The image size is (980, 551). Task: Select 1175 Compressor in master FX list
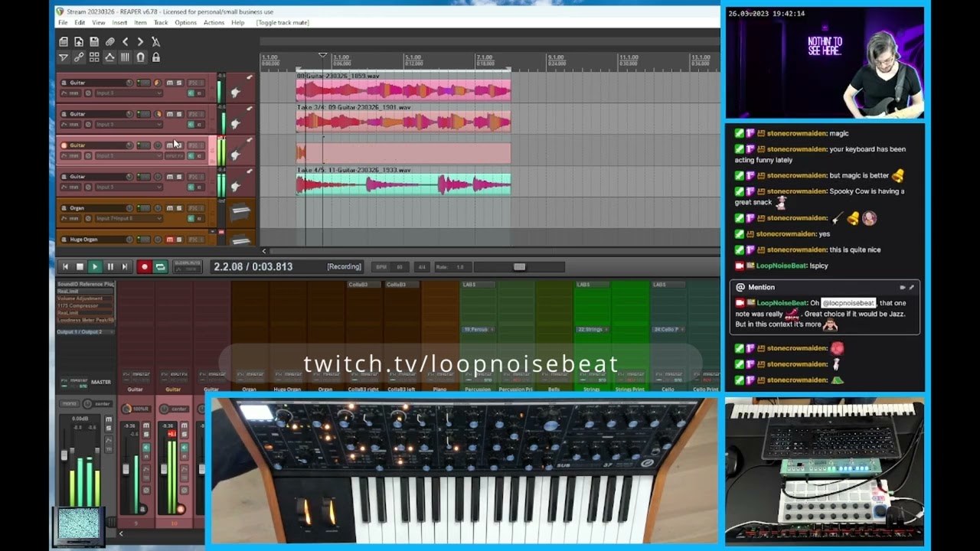[x=85, y=306]
